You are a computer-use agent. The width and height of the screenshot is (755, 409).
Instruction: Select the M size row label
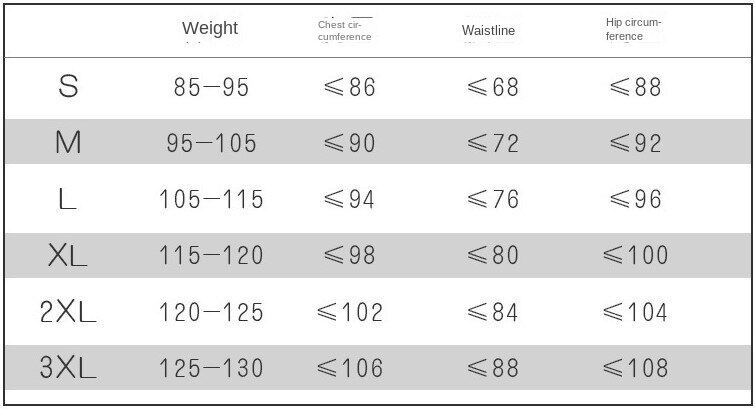coord(68,143)
